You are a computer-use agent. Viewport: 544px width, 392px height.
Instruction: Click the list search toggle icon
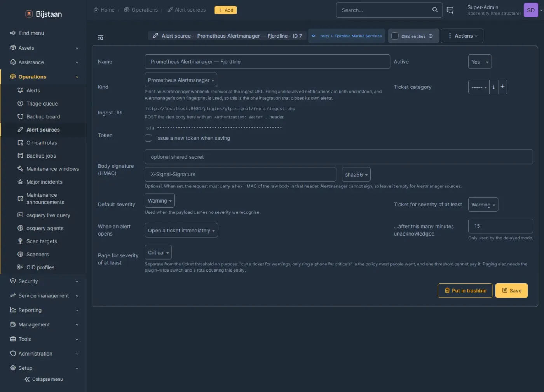tap(101, 38)
